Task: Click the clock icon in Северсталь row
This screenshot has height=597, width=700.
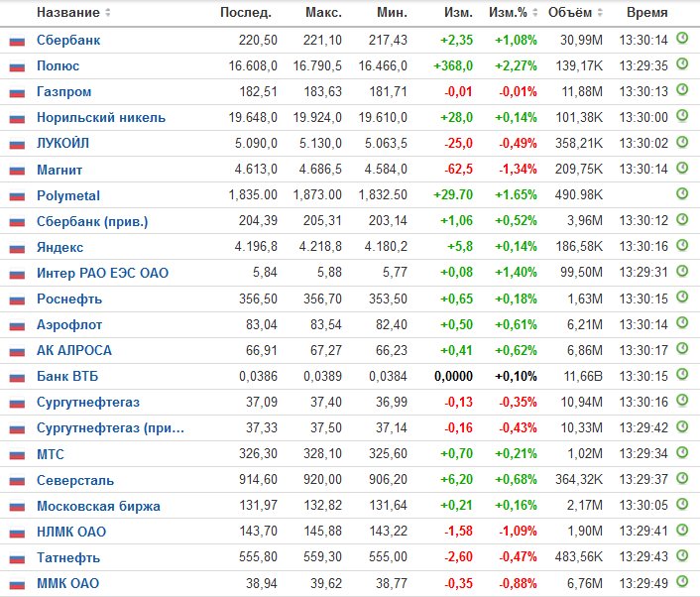Action: click(682, 478)
